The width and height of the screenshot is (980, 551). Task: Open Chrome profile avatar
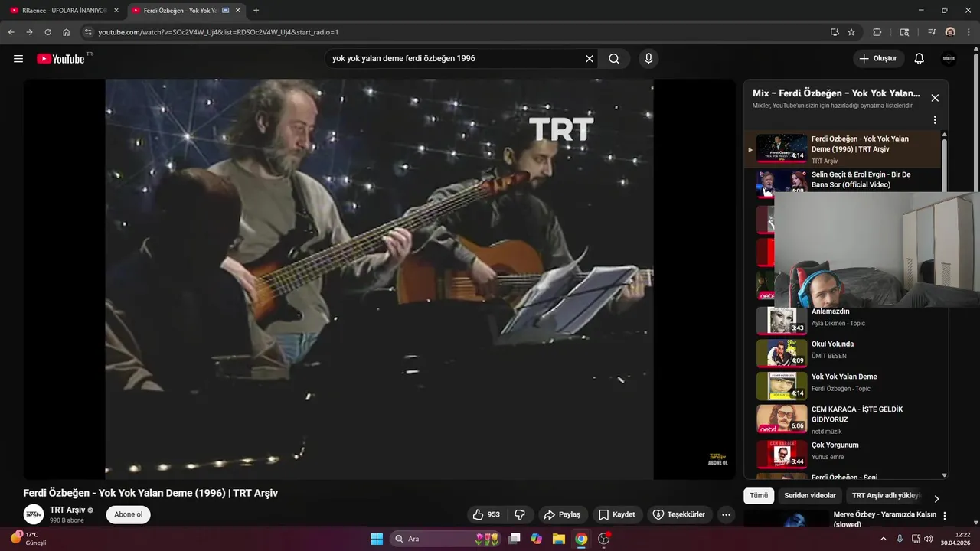(x=950, y=32)
